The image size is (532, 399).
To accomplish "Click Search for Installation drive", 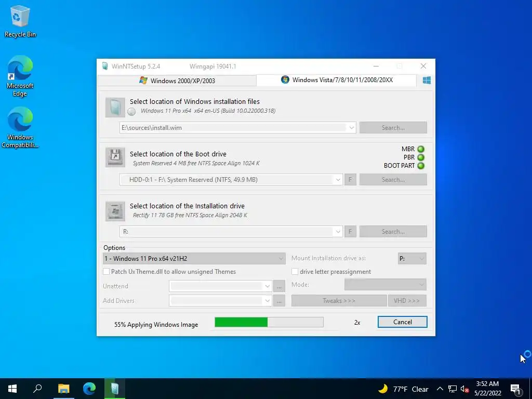I will pos(393,232).
